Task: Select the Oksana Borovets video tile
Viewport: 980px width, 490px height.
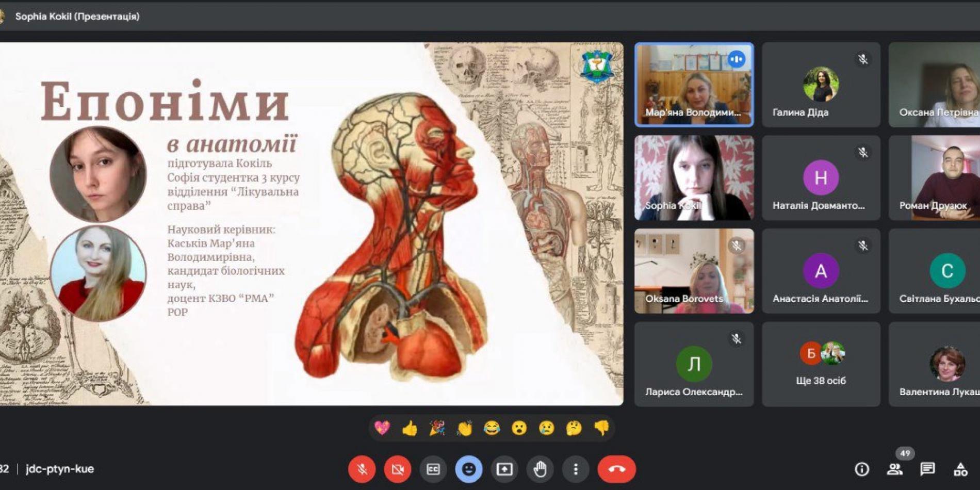Action: point(694,271)
